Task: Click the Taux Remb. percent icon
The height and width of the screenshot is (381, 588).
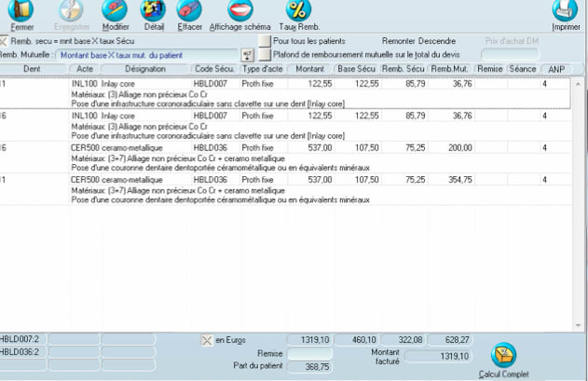Action: pyautogui.click(x=298, y=11)
